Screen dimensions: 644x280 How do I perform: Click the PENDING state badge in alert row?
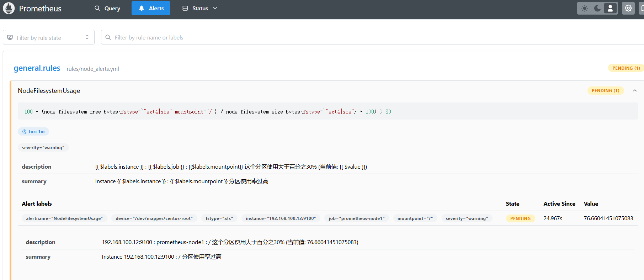click(x=520, y=218)
